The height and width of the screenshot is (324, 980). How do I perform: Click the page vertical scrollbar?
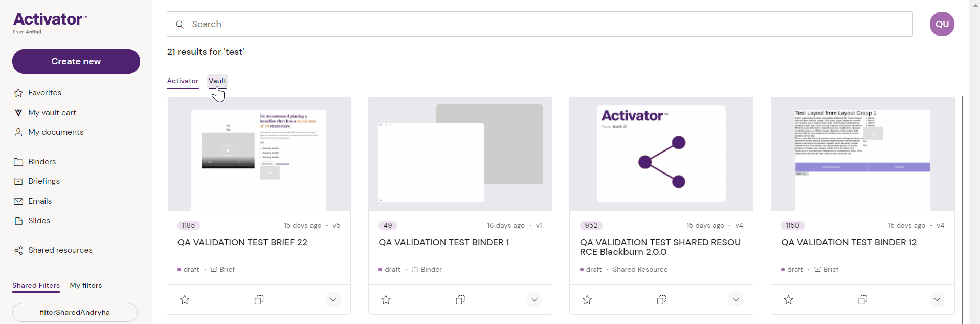(x=962, y=205)
